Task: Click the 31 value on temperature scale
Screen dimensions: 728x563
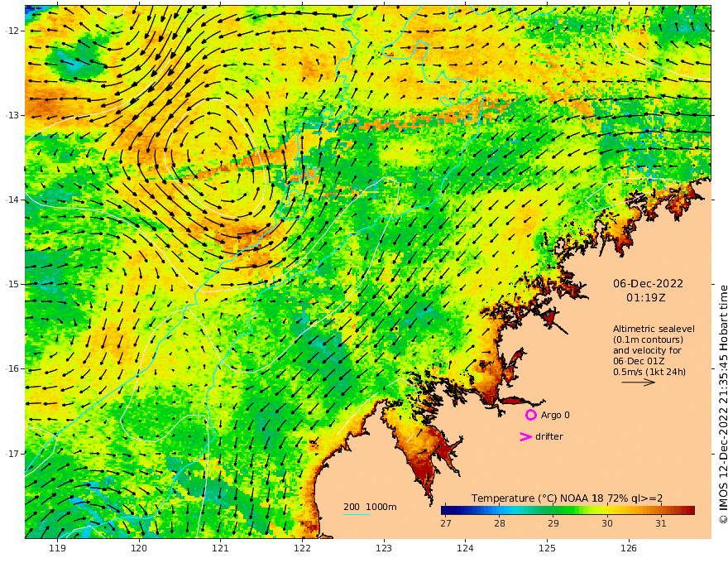Action: (661, 523)
